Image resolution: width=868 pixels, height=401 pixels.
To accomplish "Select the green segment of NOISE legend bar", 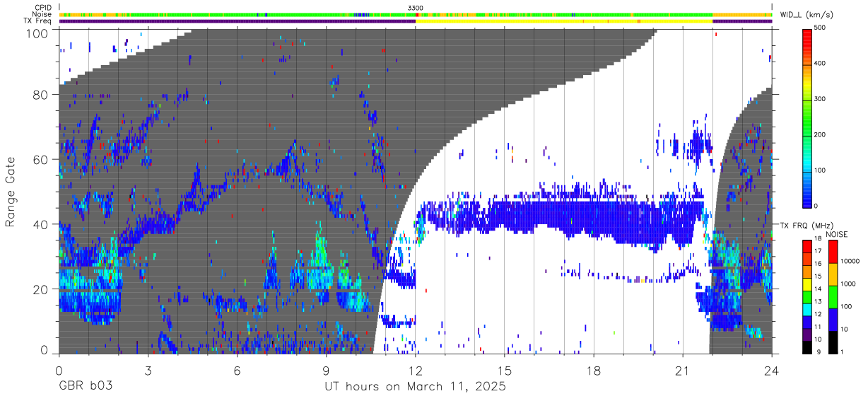I will pos(833,297).
